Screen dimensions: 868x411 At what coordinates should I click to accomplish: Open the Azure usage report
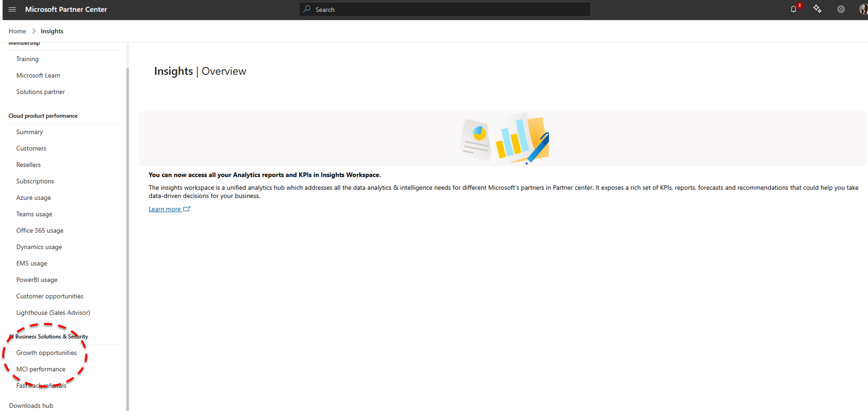coord(34,198)
